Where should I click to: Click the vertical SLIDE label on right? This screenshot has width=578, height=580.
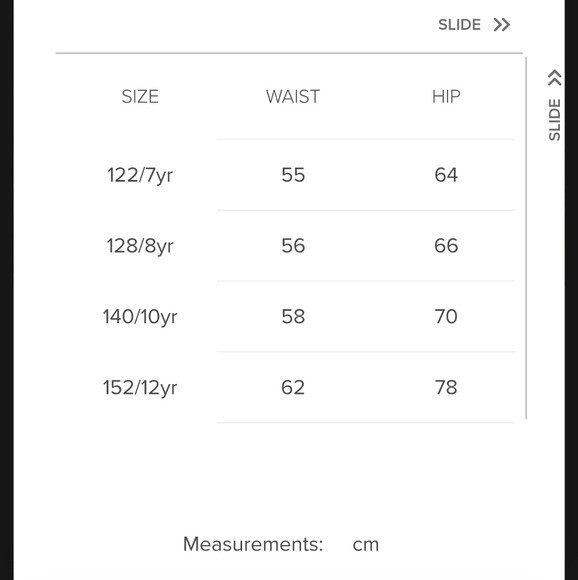point(555,119)
